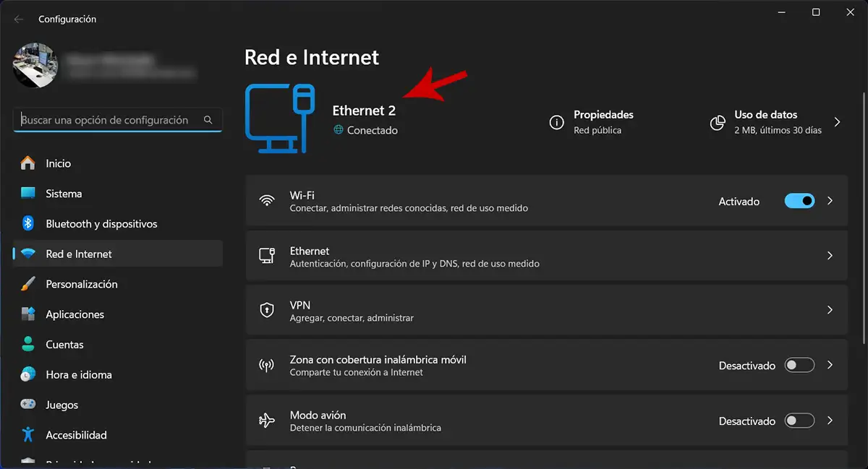Click the VPN shield icon
868x469 pixels.
267,311
